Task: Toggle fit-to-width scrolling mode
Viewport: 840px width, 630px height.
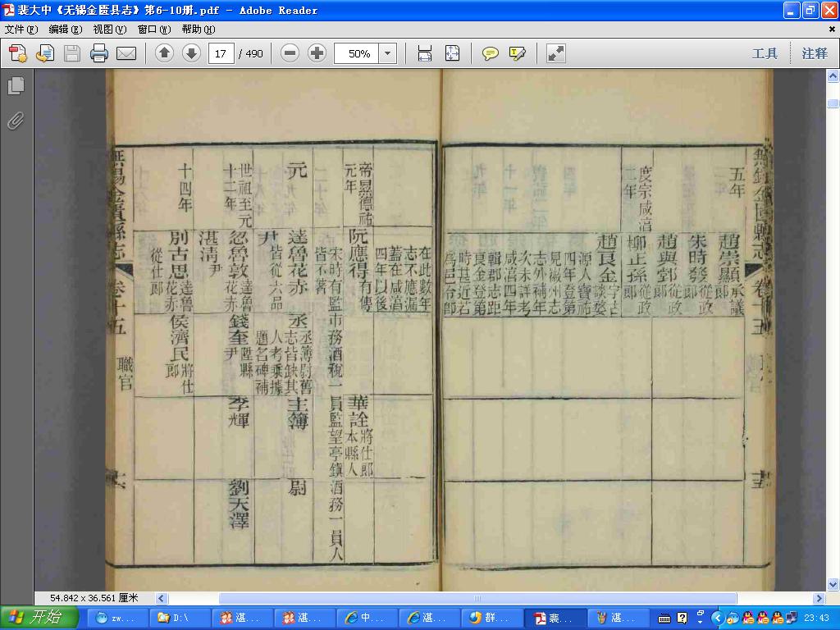Action: (425, 53)
